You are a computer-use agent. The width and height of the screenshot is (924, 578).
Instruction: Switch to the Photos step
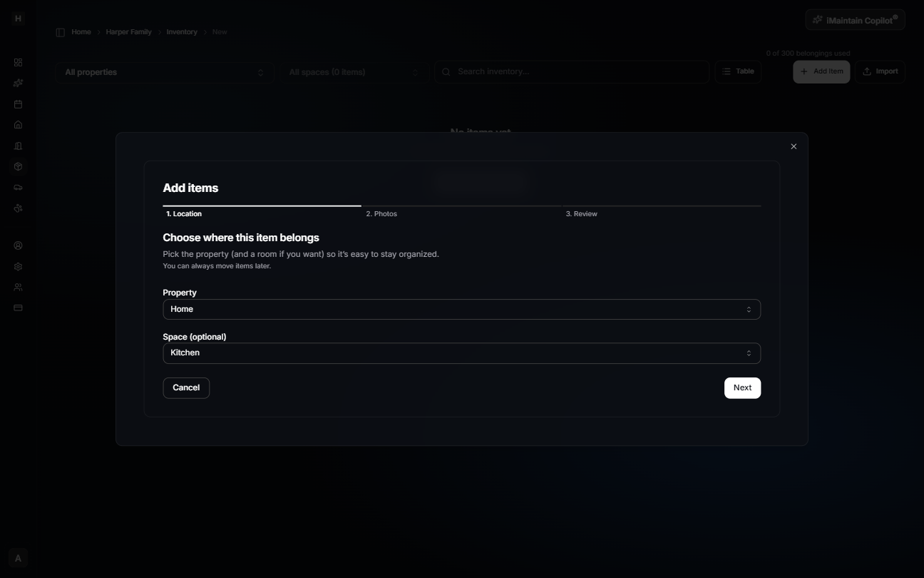[x=381, y=213]
